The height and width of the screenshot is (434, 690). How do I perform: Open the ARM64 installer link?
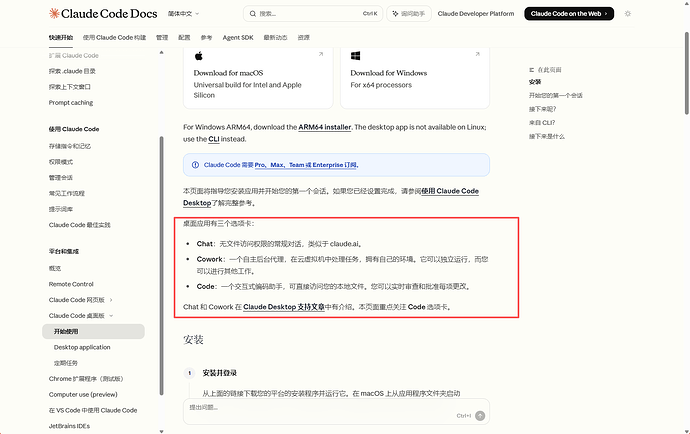point(325,127)
